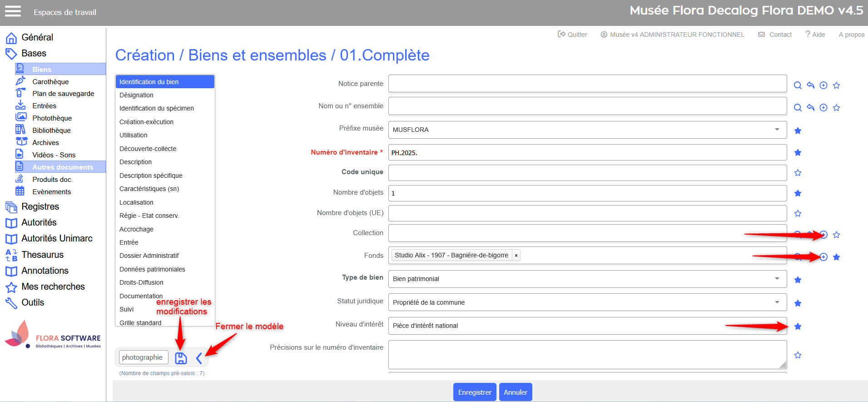Click the Entrées download icon

pos(20,105)
